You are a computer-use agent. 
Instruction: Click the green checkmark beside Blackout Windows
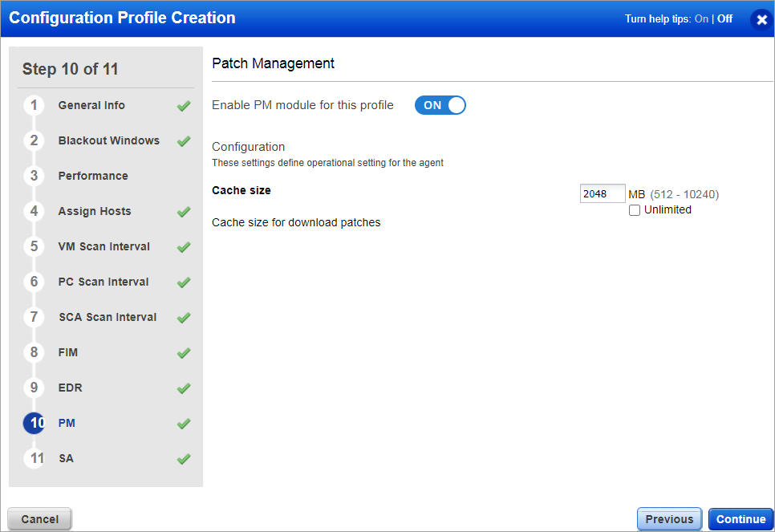click(183, 140)
